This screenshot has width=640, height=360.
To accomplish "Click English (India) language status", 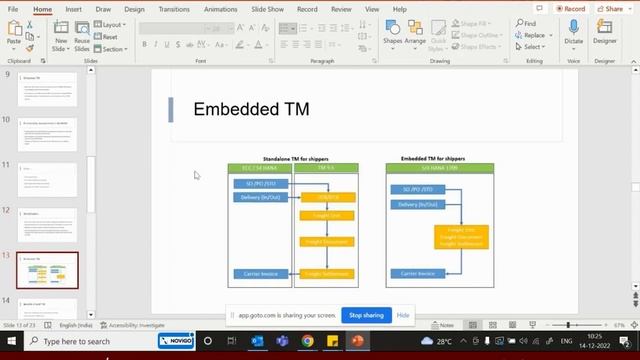I will pyautogui.click(x=76, y=325).
